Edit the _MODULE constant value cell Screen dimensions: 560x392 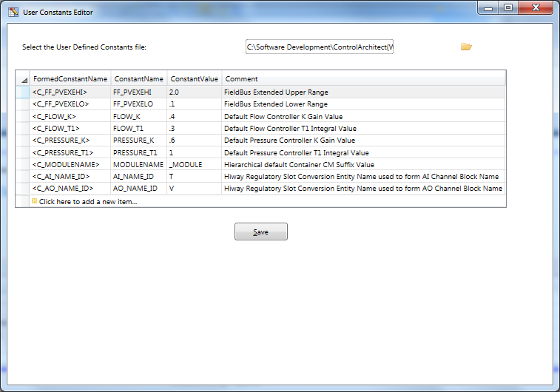coord(195,165)
